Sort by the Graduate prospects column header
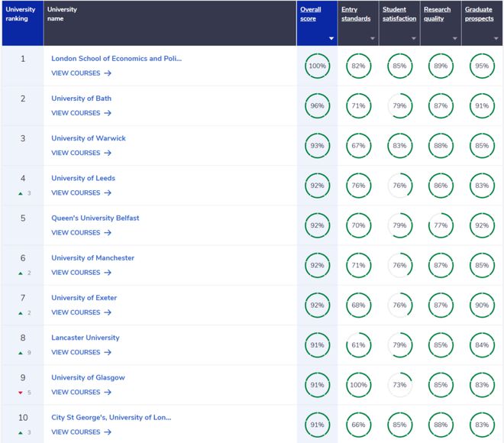 pos(479,14)
